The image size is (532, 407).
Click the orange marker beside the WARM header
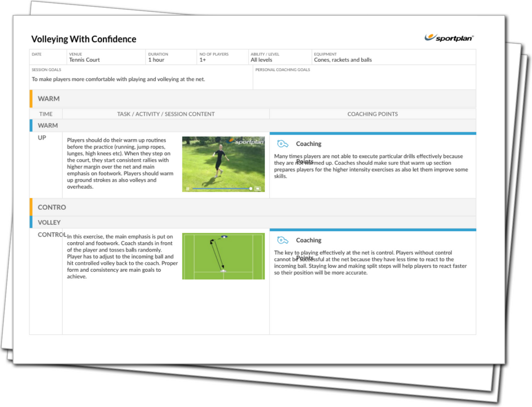30,98
